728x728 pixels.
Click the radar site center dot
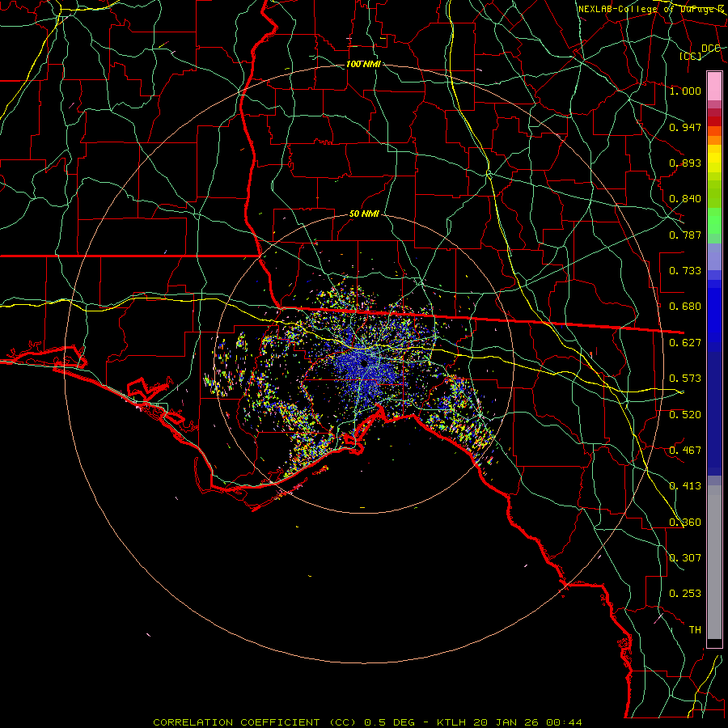point(364,363)
